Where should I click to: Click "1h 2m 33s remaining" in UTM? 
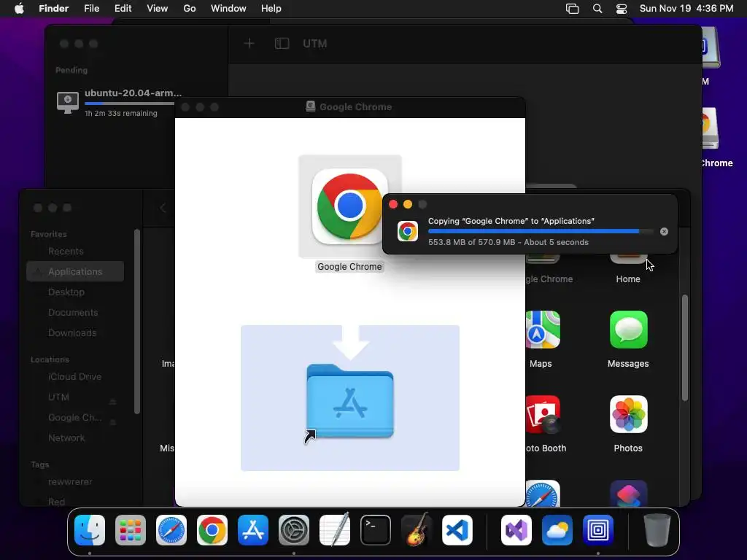coord(121,113)
